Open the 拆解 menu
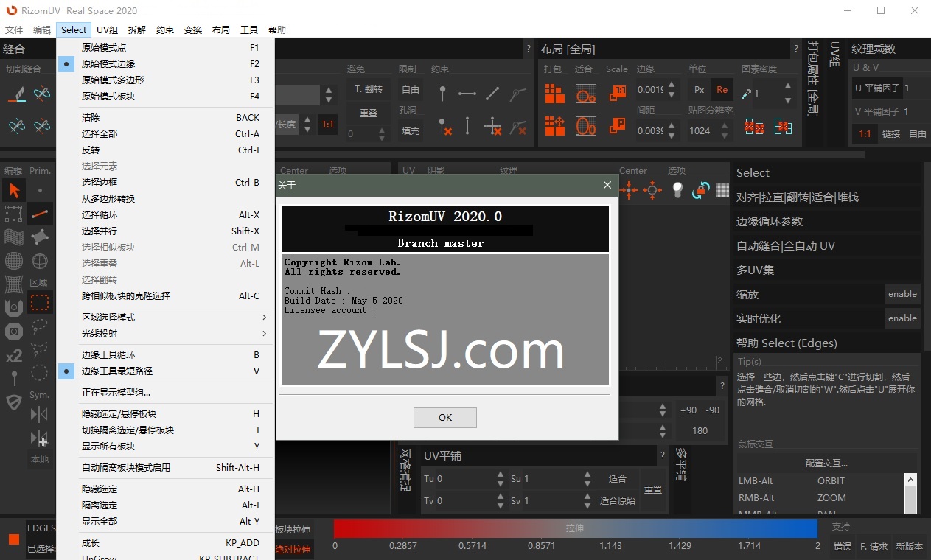931x560 pixels. tap(137, 30)
